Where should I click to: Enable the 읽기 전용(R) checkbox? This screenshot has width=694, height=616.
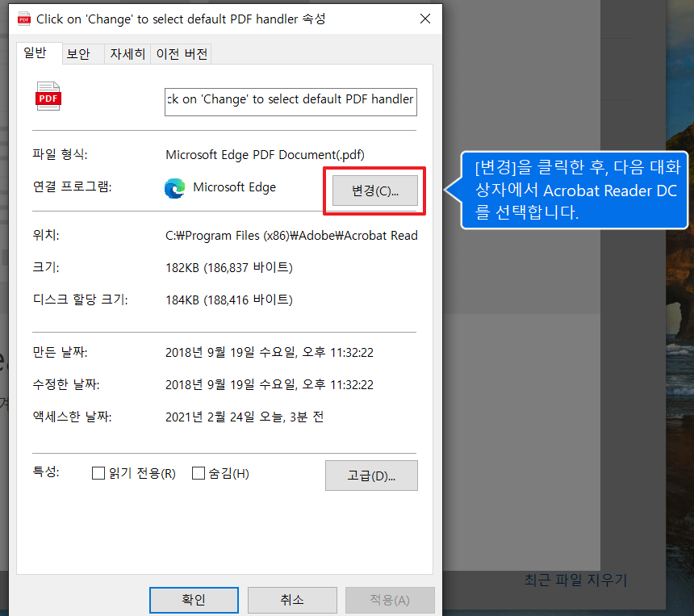pos(98,473)
